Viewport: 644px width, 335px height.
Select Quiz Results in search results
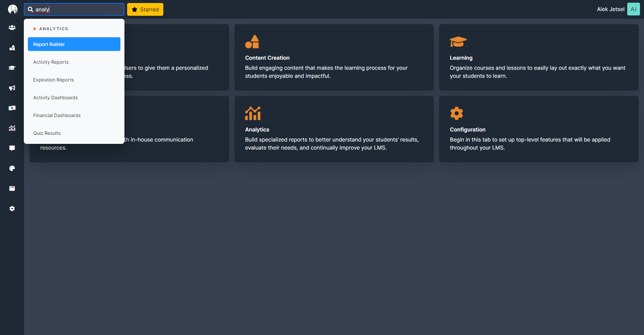point(74,133)
